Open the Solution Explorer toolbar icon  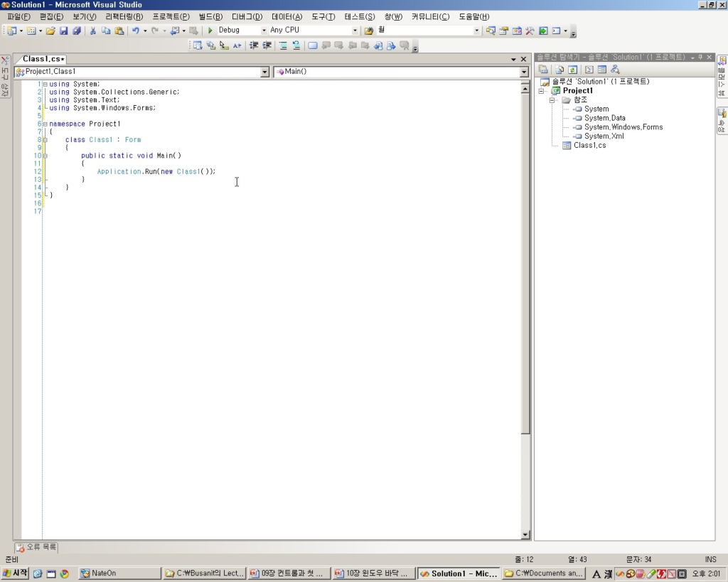tap(491, 31)
